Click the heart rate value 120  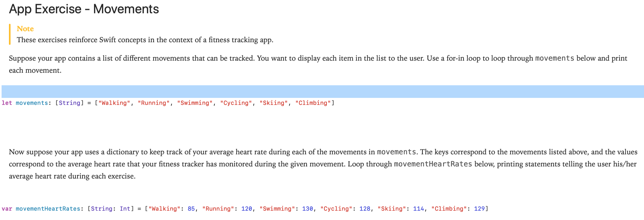[x=247, y=209]
